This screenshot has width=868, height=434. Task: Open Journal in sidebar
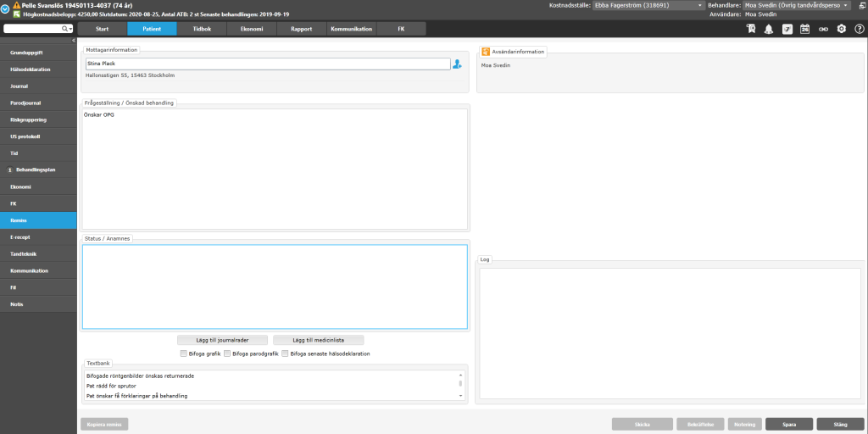pyautogui.click(x=38, y=86)
